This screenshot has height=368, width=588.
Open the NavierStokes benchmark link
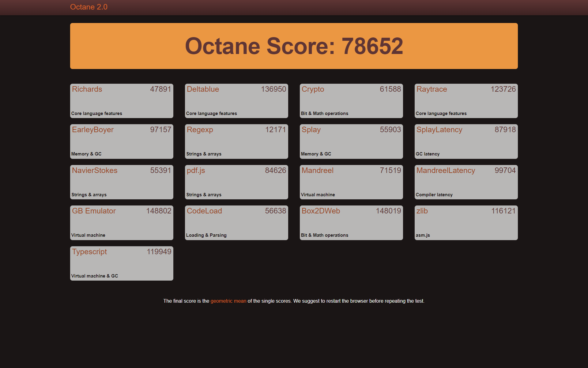pyautogui.click(x=95, y=171)
